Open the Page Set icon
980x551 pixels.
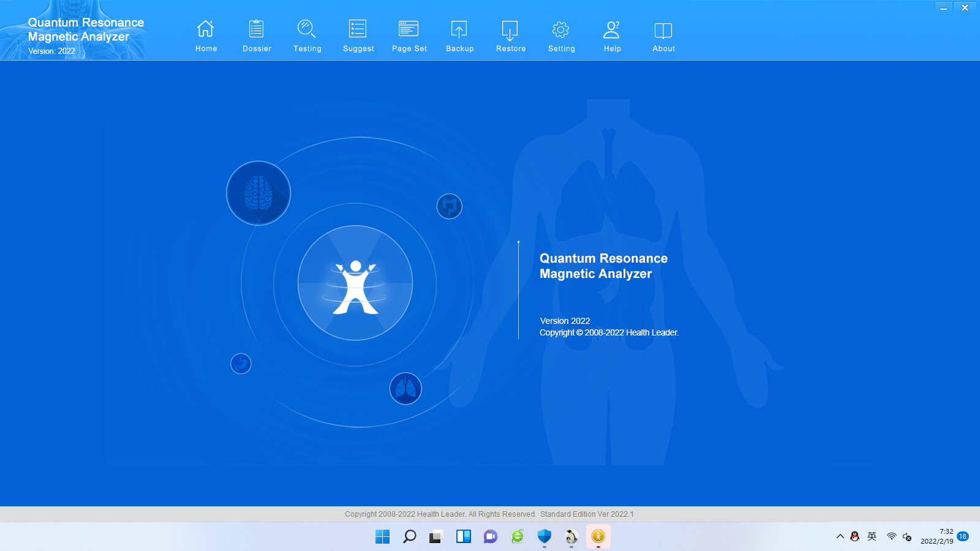click(x=409, y=29)
